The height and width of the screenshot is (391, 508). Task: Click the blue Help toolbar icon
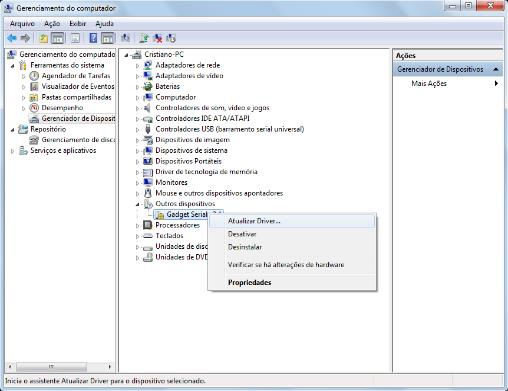click(x=93, y=38)
